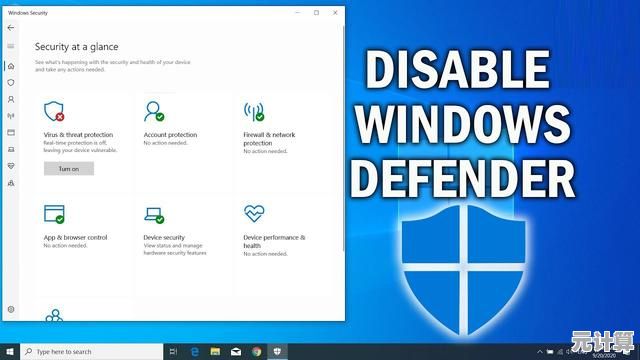Open Device security laptop sidebar icon
640x360 pixels.
(11, 149)
